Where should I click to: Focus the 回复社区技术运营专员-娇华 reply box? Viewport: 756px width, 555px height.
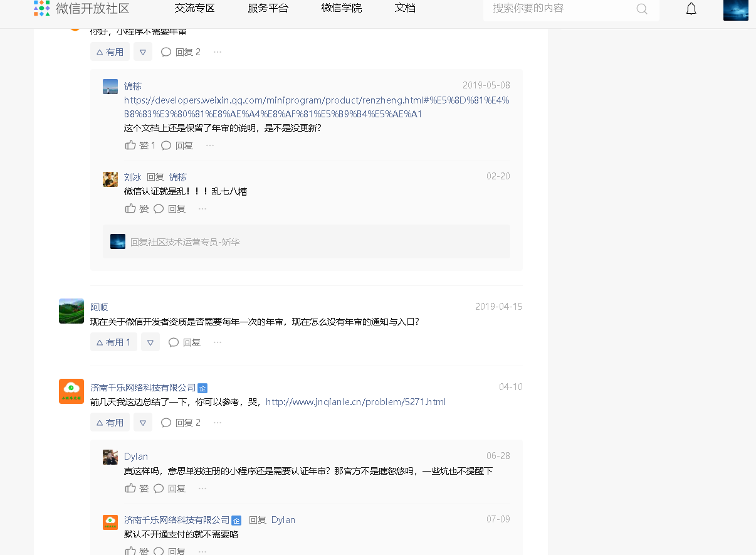click(x=307, y=241)
